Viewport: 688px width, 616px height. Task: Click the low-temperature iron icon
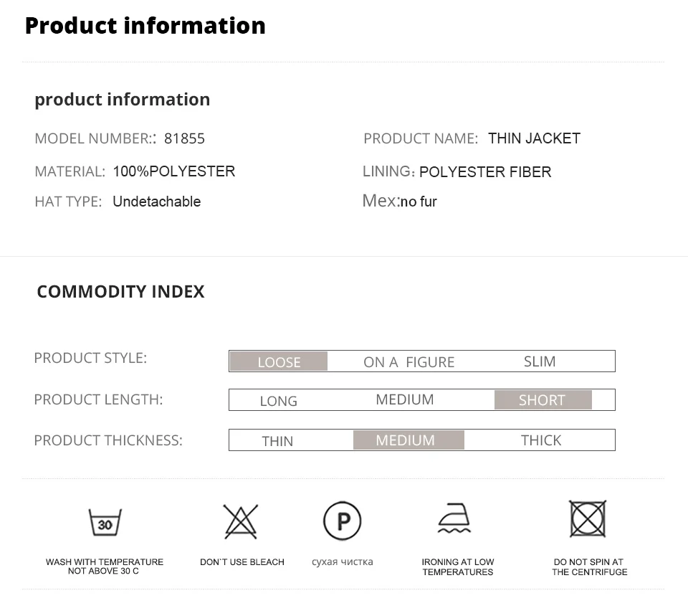[x=454, y=518]
